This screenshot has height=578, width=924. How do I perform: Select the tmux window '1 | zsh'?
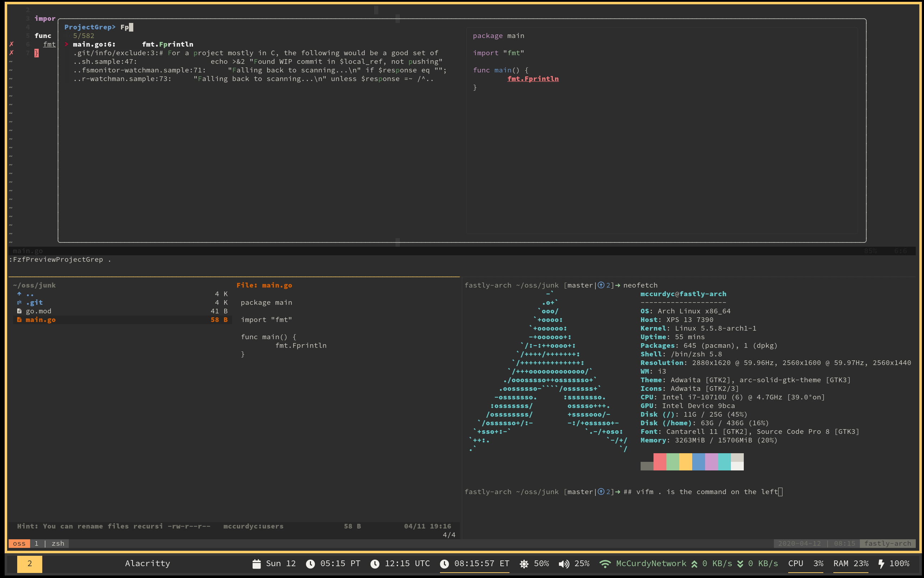click(x=49, y=543)
